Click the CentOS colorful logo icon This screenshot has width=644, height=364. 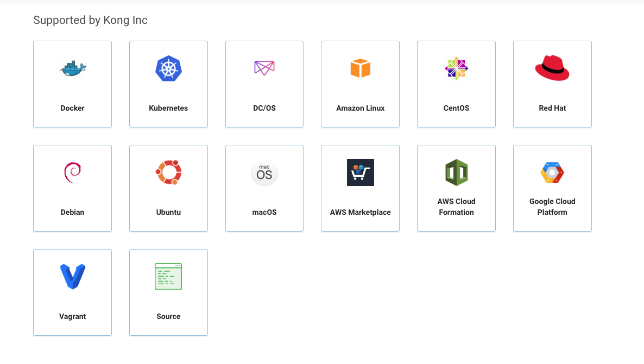[x=456, y=68]
